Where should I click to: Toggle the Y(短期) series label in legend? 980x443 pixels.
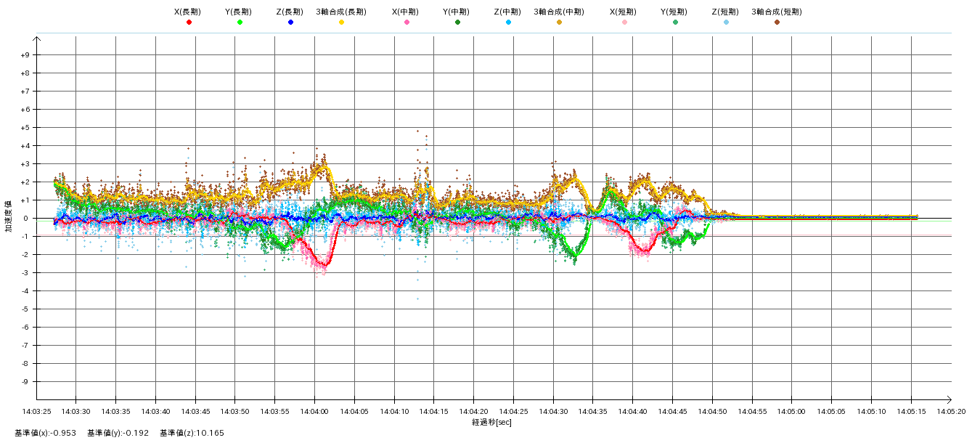pos(674,12)
